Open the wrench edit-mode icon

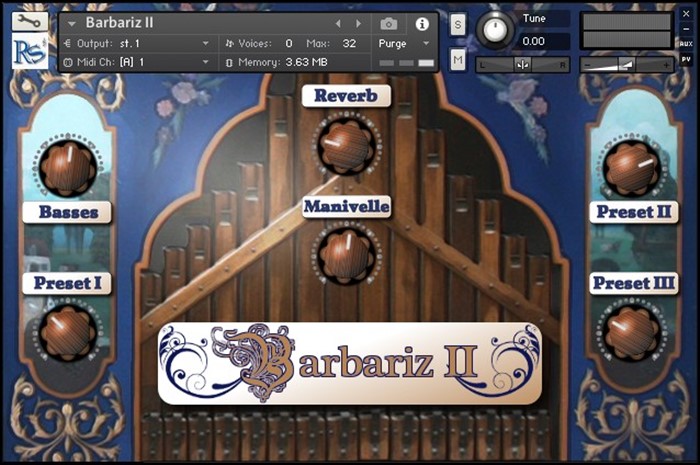pyautogui.click(x=29, y=21)
